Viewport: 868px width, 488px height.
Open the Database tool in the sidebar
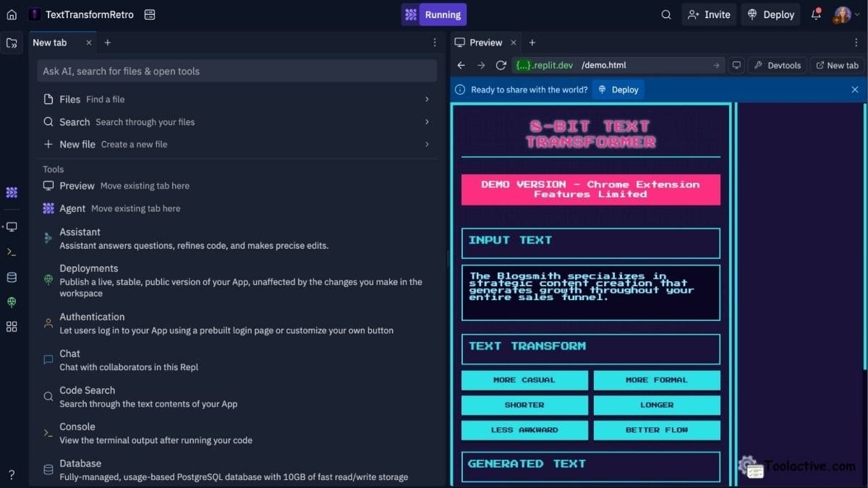click(11, 277)
